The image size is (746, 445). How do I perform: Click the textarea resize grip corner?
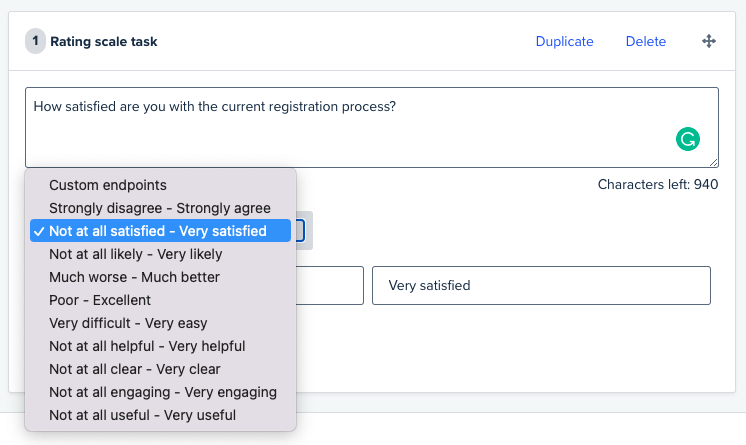pos(713,162)
